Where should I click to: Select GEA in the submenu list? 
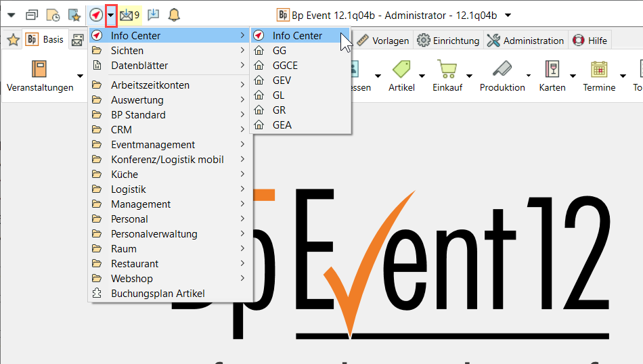[x=282, y=125]
